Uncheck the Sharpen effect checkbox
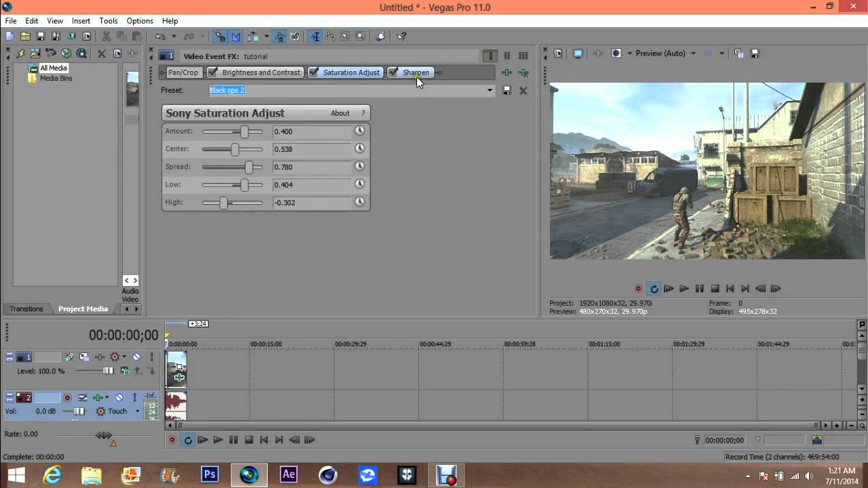 [393, 73]
